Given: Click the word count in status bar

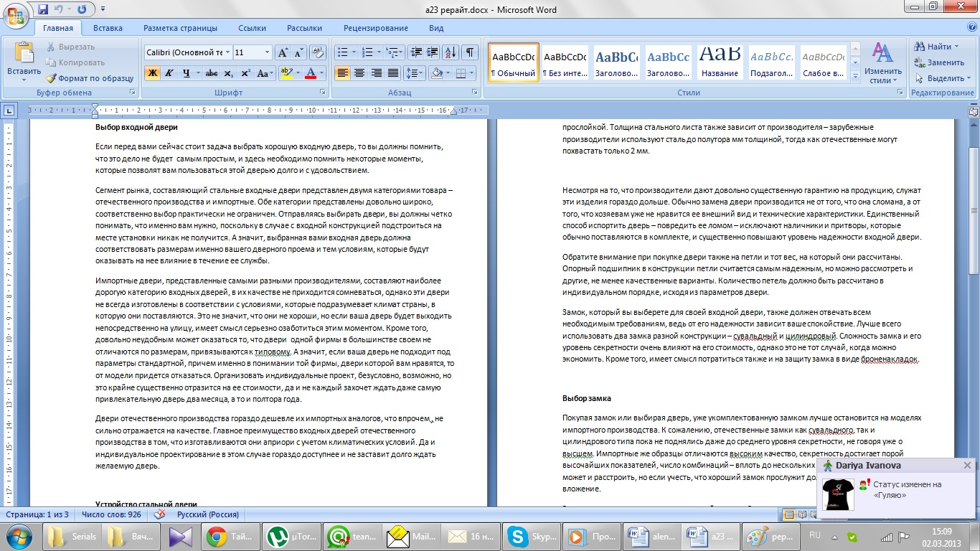Looking at the screenshot, I should click(x=111, y=514).
